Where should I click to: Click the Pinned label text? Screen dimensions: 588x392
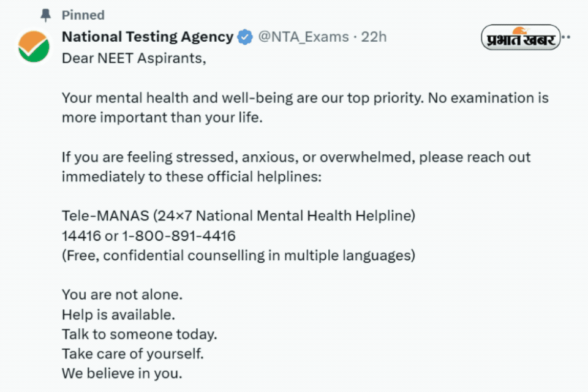click(83, 15)
